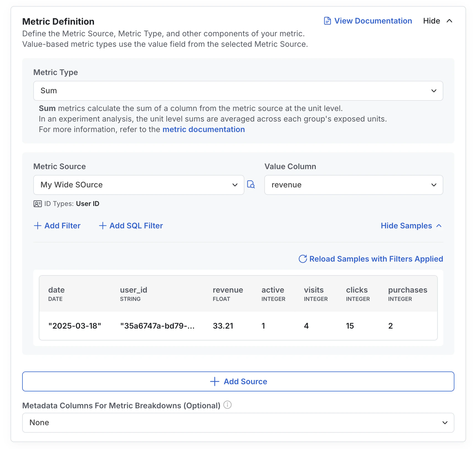Click the circular reload icon before Reload Samples
Image resolution: width=476 pixels, height=449 pixels.
pyautogui.click(x=303, y=259)
